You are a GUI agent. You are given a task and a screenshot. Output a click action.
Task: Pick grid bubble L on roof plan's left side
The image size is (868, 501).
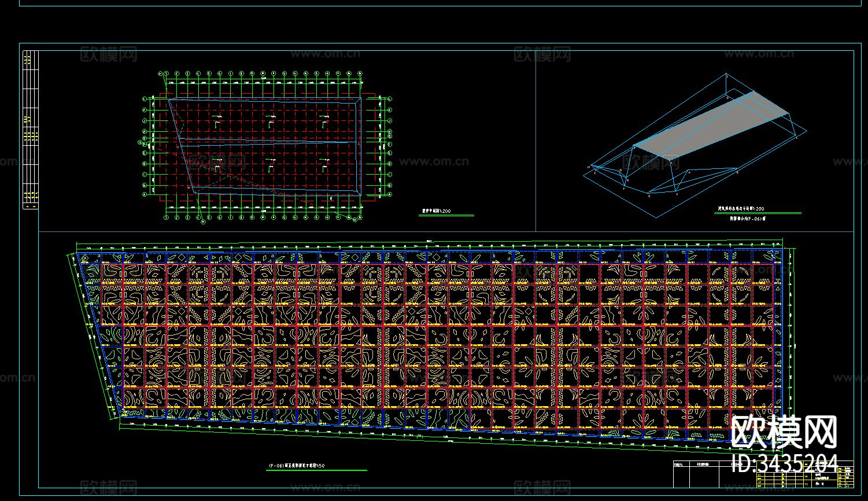tap(144, 99)
